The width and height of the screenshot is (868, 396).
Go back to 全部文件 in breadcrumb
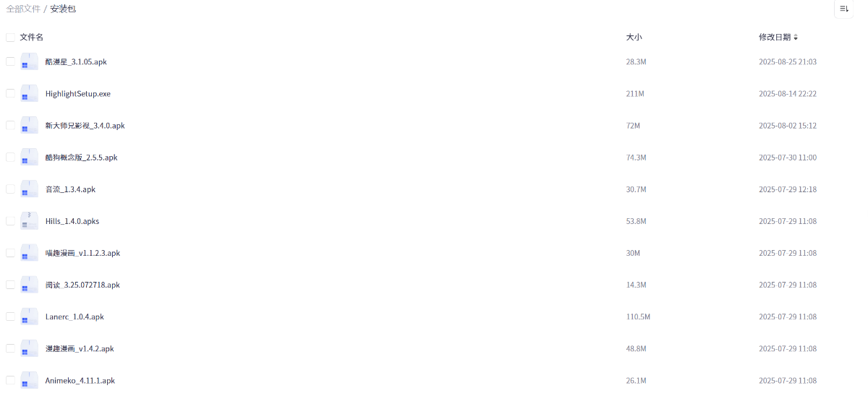(23, 9)
